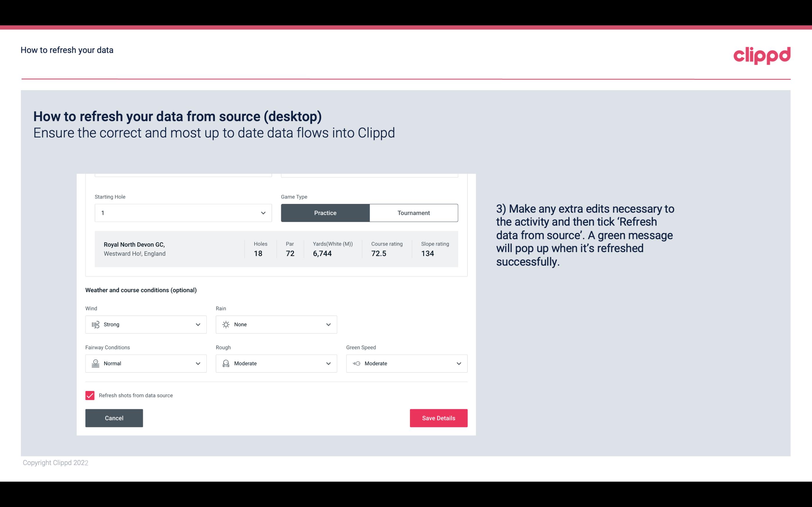
Task: Click the Practice game type icon
Action: click(x=325, y=213)
